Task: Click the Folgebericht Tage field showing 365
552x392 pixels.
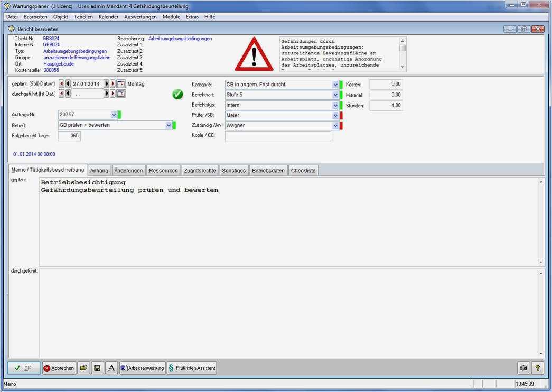Action: 69,136
